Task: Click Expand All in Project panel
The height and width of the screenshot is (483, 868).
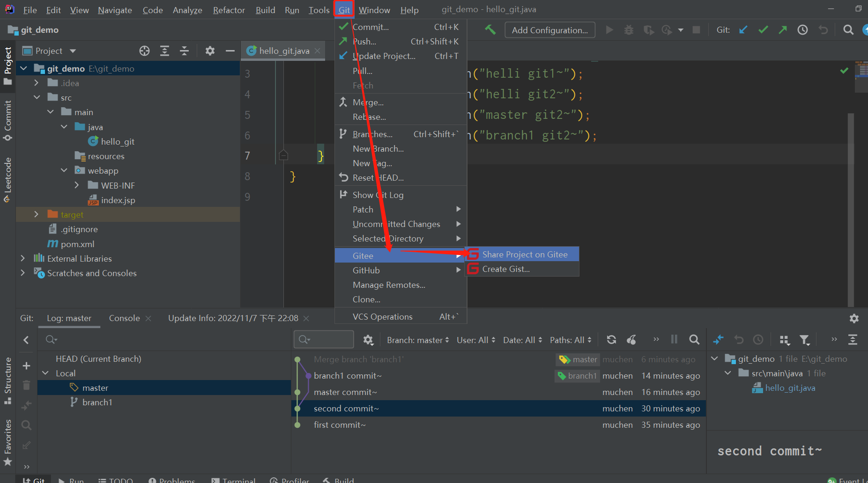Action: click(x=164, y=51)
